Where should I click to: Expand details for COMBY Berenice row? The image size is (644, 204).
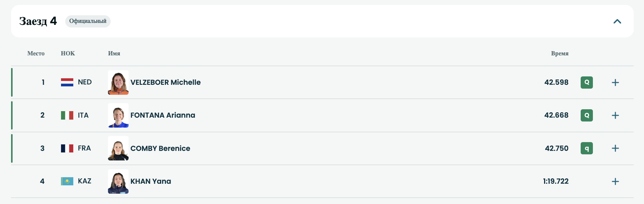[615, 148]
